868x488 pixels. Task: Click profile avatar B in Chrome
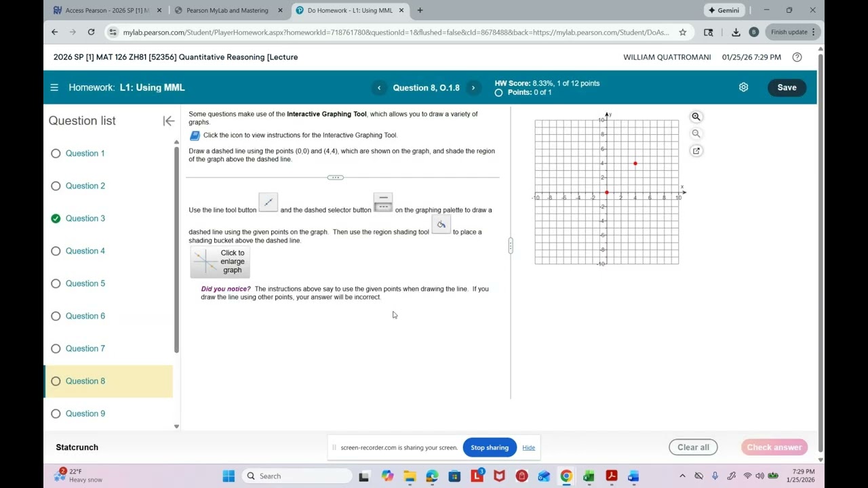point(753,32)
